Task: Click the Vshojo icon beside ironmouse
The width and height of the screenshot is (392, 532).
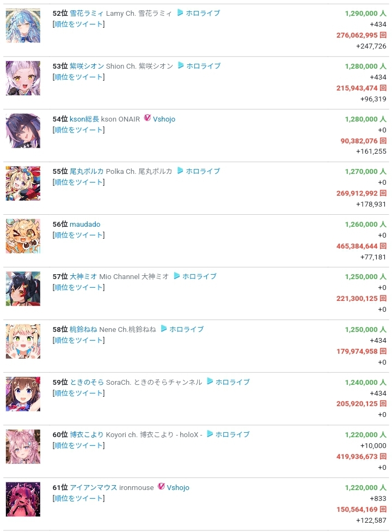Action: click(x=161, y=487)
